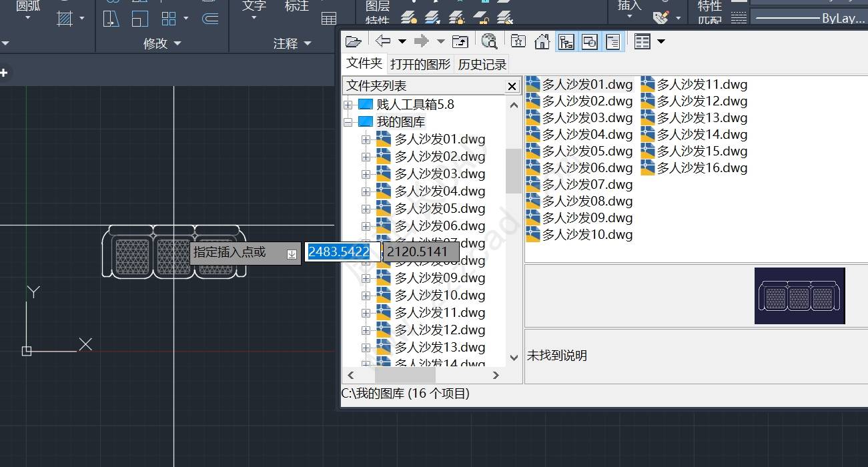
Task: Open the Favorites folder icon
Action: pyautogui.click(x=518, y=41)
